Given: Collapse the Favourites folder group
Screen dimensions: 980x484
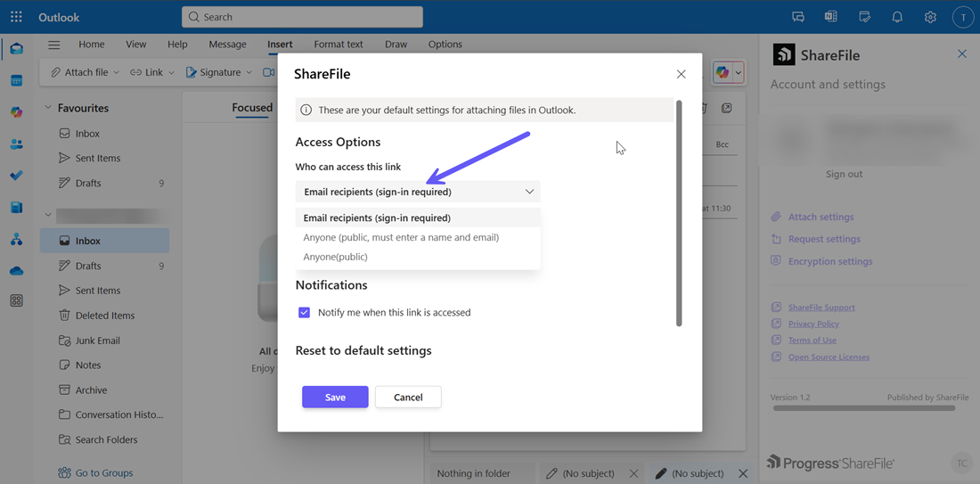Looking at the screenshot, I should [x=48, y=108].
